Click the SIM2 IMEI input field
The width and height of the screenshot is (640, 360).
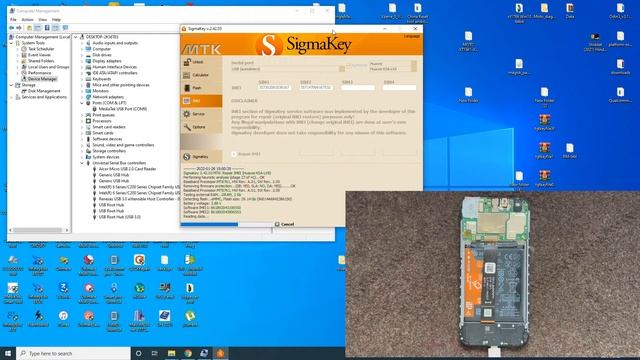pyautogui.click(x=316, y=87)
